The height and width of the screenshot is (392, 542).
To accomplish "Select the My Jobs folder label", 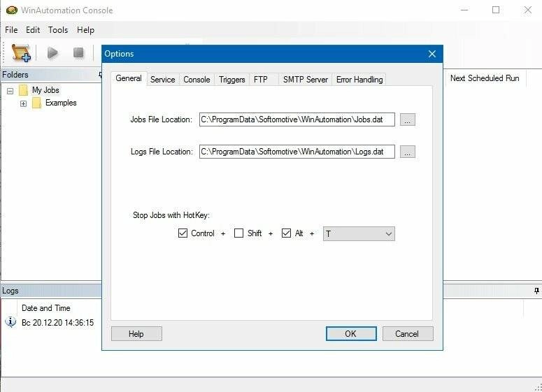I will pyautogui.click(x=45, y=90).
